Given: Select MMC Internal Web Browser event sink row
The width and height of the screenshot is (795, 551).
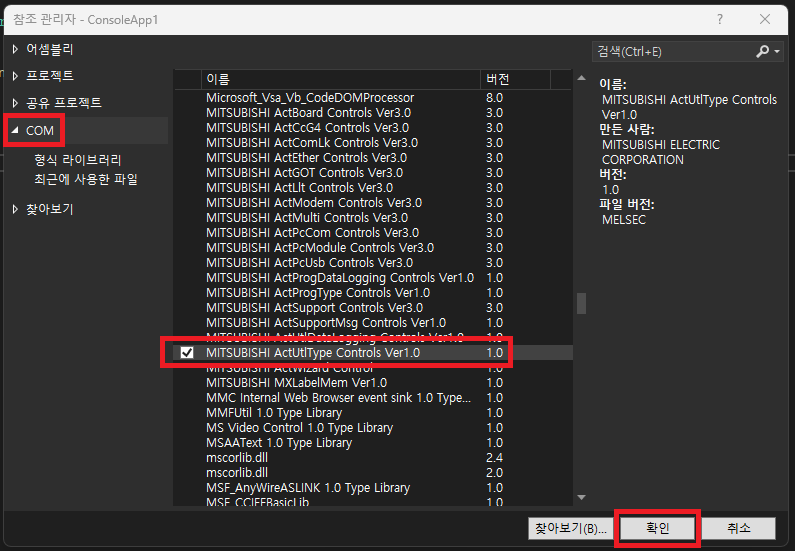Looking at the screenshot, I should [373, 397].
